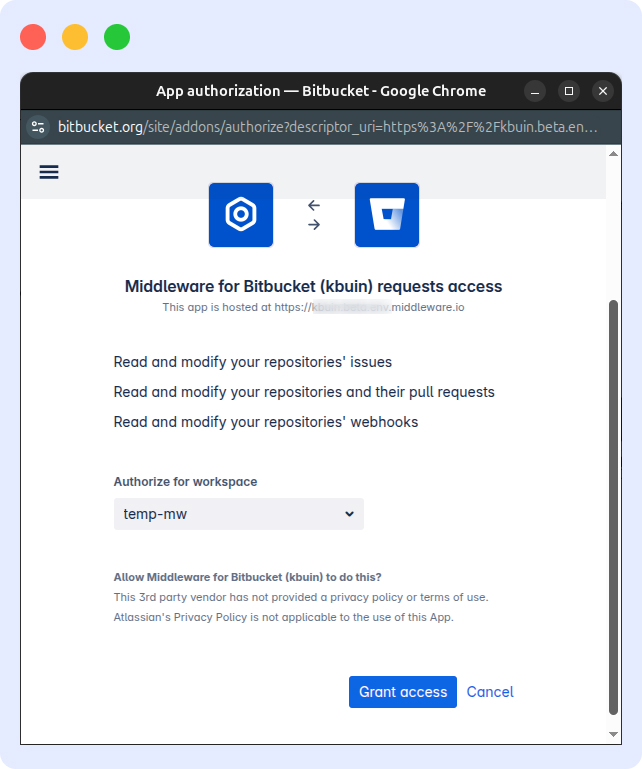The height and width of the screenshot is (769, 642).
Task: Click 'Read and modify your repositories' issues' text
Action: click(x=253, y=362)
